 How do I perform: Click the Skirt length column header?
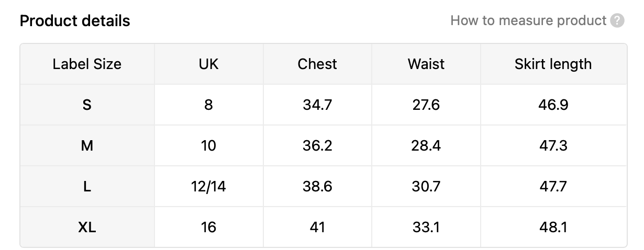tap(553, 64)
